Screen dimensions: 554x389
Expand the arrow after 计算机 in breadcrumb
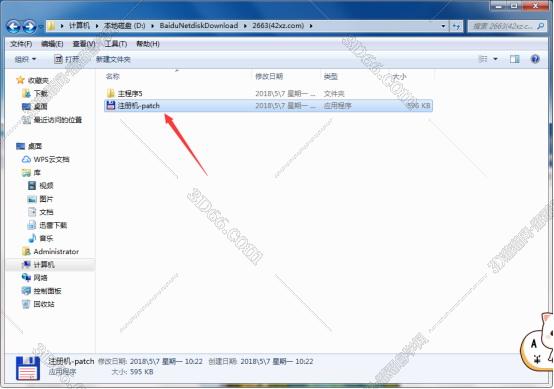point(96,26)
